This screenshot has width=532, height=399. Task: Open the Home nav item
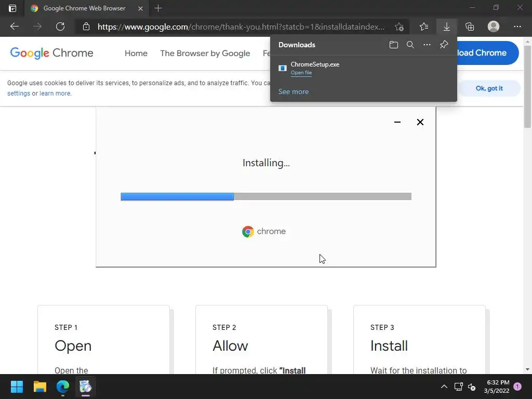(x=136, y=54)
